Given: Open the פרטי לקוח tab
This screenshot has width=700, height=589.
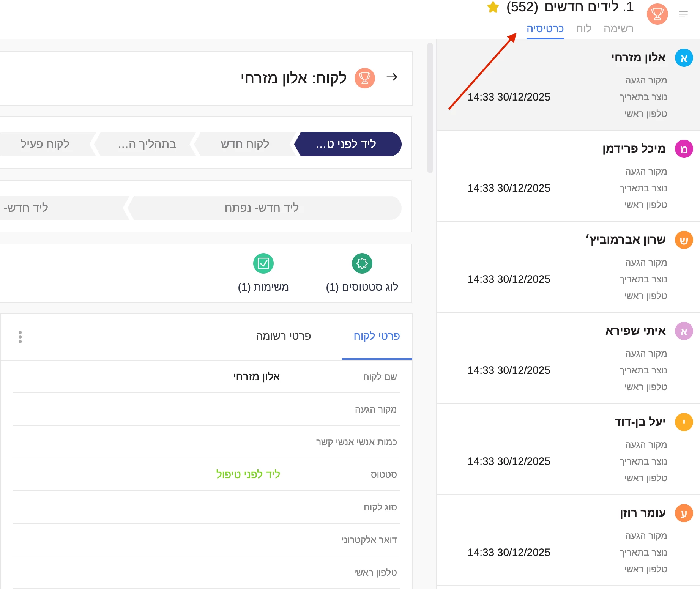Looking at the screenshot, I should pyautogui.click(x=377, y=336).
